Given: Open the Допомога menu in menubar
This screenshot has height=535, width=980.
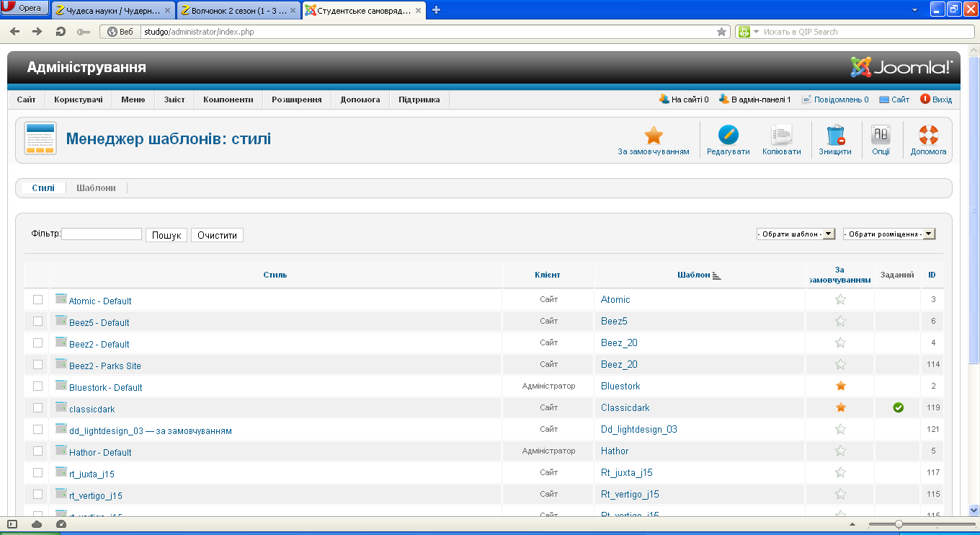Looking at the screenshot, I should tap(360, 100).
